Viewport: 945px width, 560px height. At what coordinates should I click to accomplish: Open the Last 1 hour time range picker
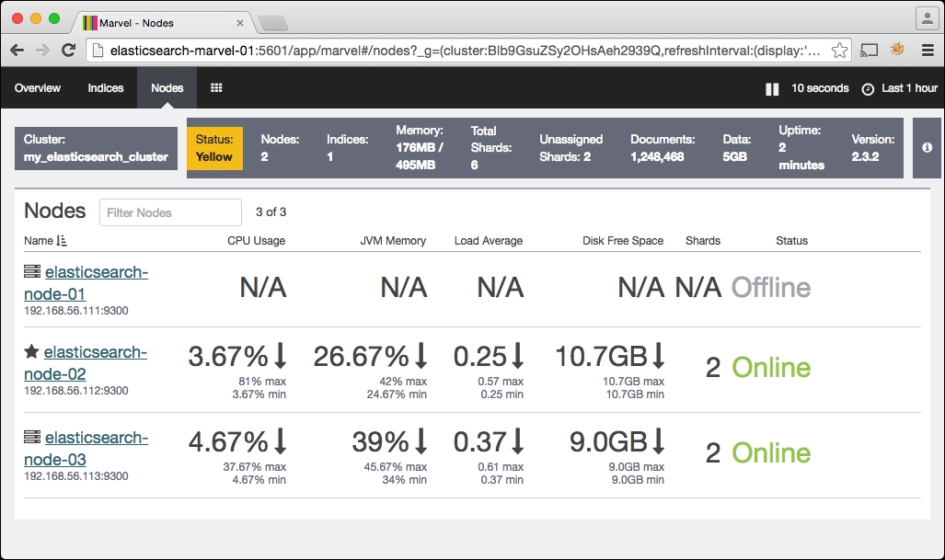coord(909,88)
